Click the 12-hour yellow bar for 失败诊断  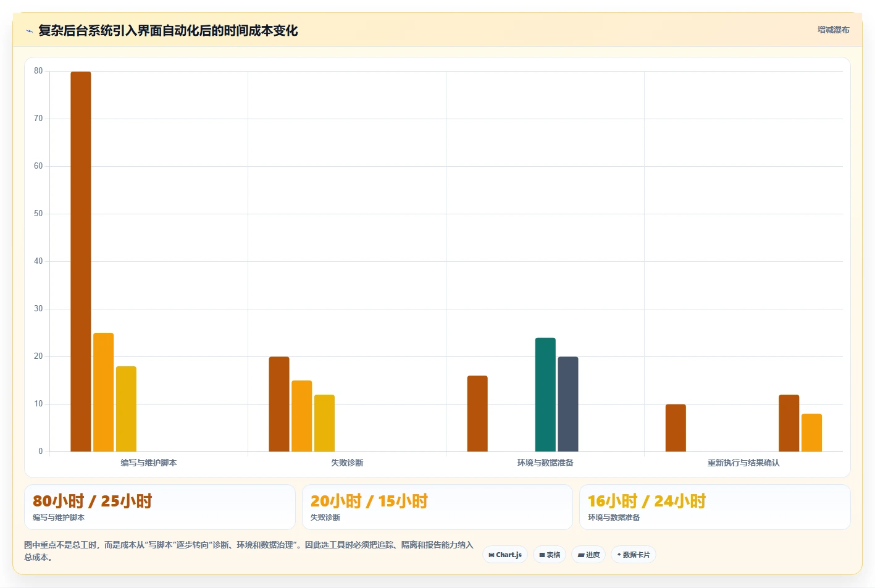pos(324,423)
